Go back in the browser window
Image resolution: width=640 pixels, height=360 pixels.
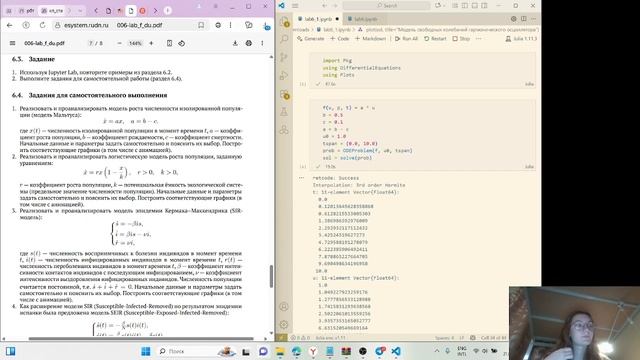coord(10,25)
